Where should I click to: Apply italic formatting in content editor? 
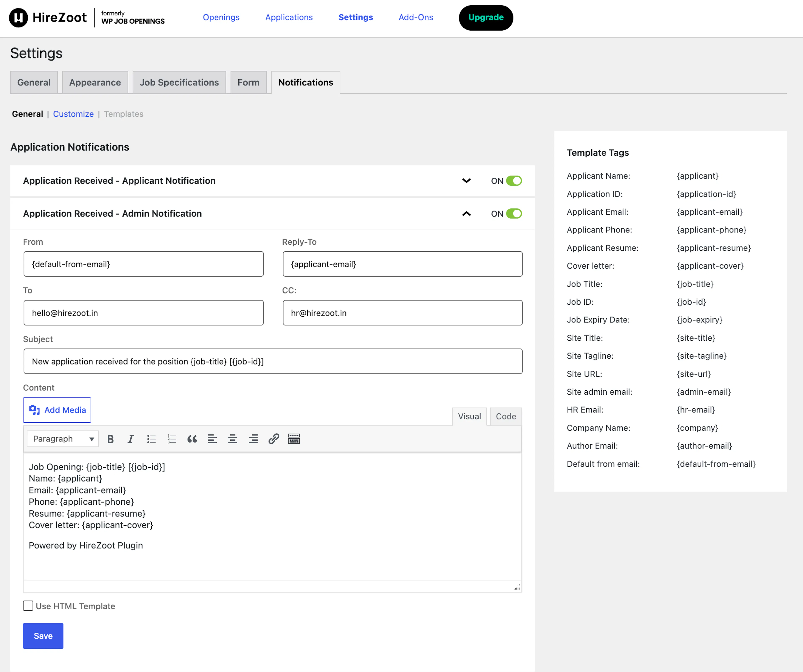coord(131,439)
